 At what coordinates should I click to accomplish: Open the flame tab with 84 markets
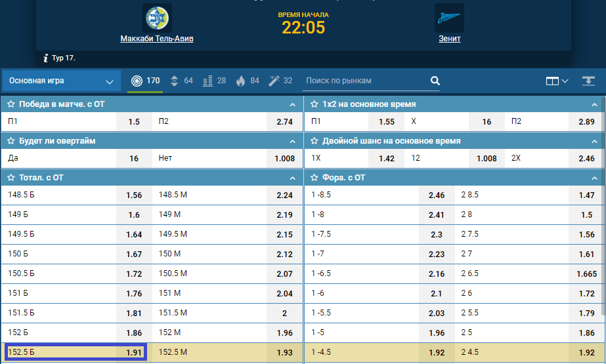pos(248,81)
